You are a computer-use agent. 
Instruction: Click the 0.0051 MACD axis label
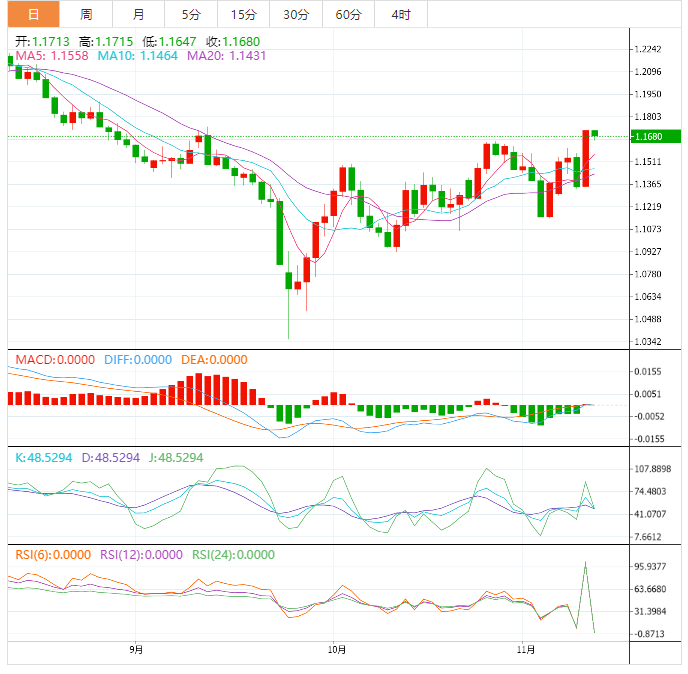click(648, 394)
